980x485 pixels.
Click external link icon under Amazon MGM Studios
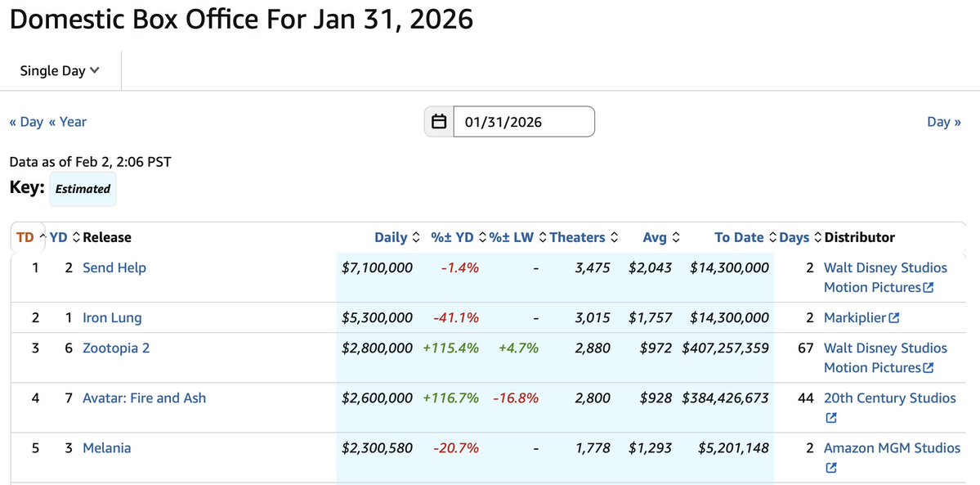click(x=830, y=468)
